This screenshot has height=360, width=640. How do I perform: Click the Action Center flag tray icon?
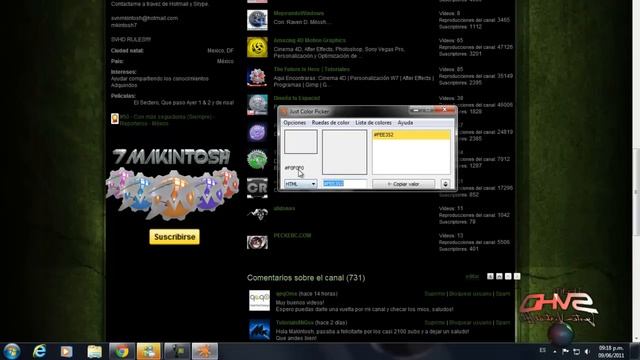(x=565, y=351)
